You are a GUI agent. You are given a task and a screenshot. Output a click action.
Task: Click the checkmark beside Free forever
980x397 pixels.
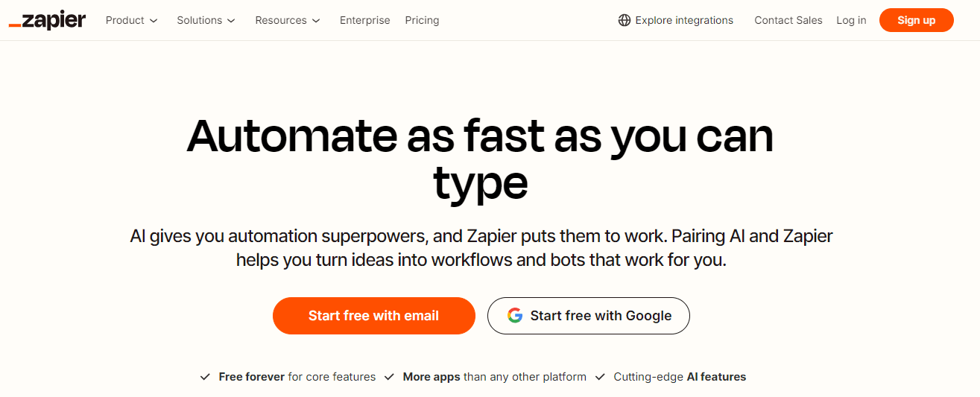[205, 377]
